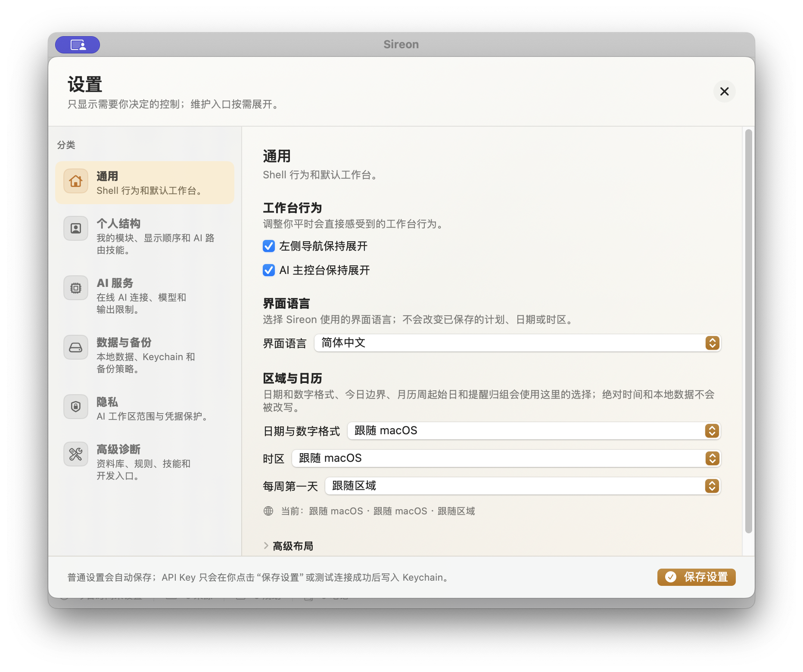Expand the 高级布局 section
This screenshot has width=803, height=672.
[288, 546]
